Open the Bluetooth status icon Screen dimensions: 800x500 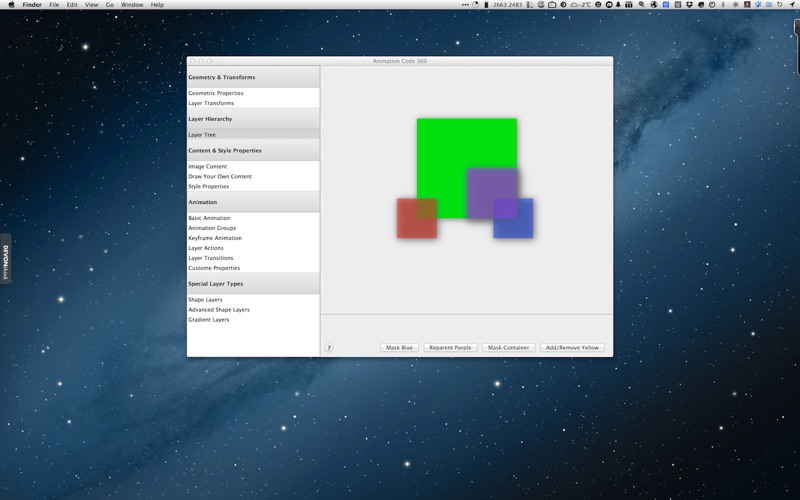[723, 5]
